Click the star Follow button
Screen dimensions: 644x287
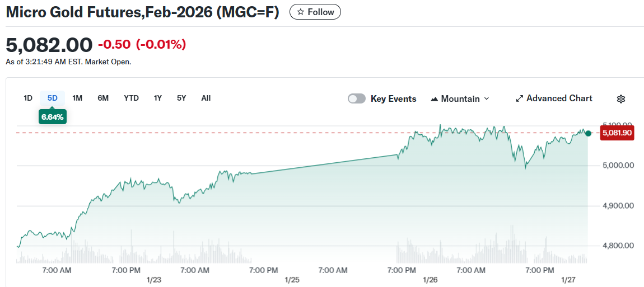315,12
